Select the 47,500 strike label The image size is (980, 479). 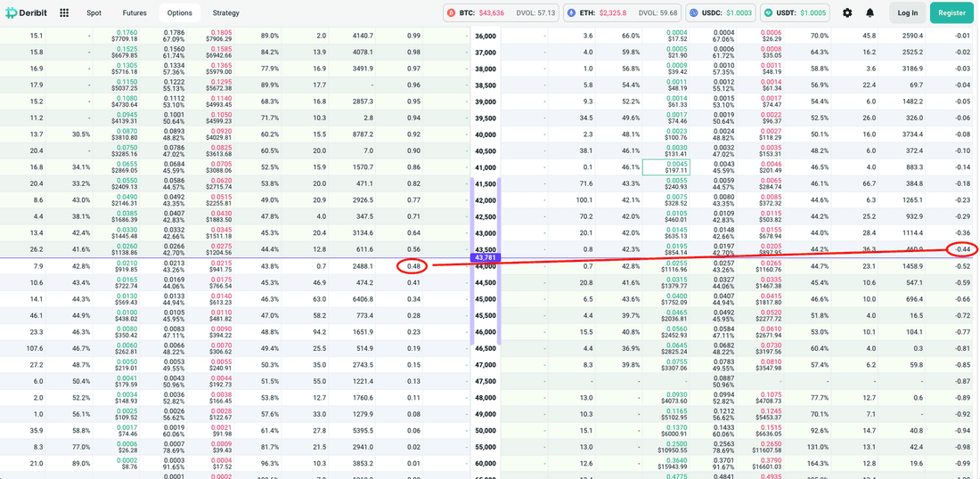(486, 381)
